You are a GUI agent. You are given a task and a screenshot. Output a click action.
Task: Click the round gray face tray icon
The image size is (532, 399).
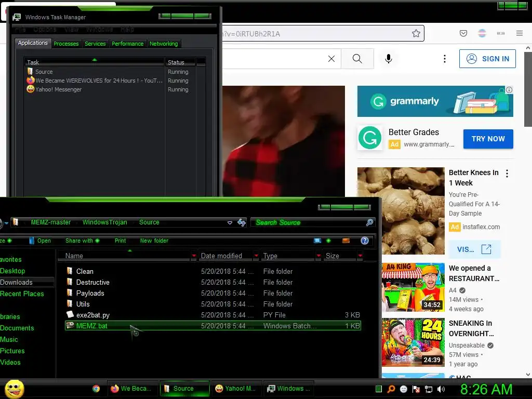pyautogui.click(x=403, y=389)
